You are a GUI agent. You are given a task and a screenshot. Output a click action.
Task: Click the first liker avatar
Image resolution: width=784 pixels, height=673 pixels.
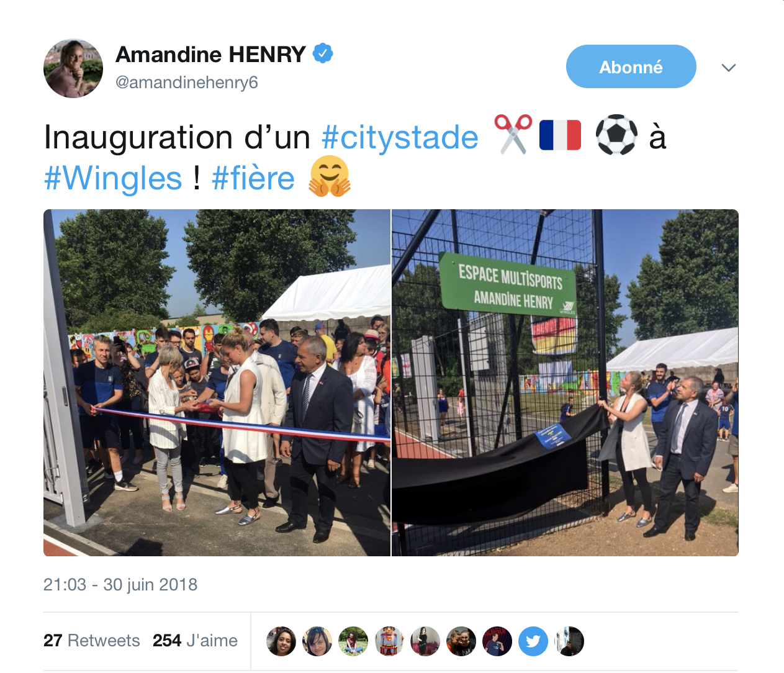point(281,641)
